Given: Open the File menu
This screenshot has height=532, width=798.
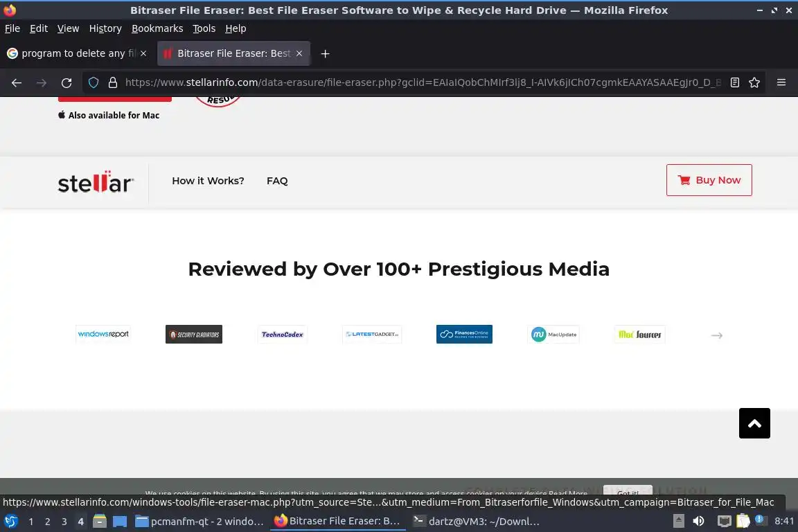Looking at the screenshot, I should click(x=12, y=28).
